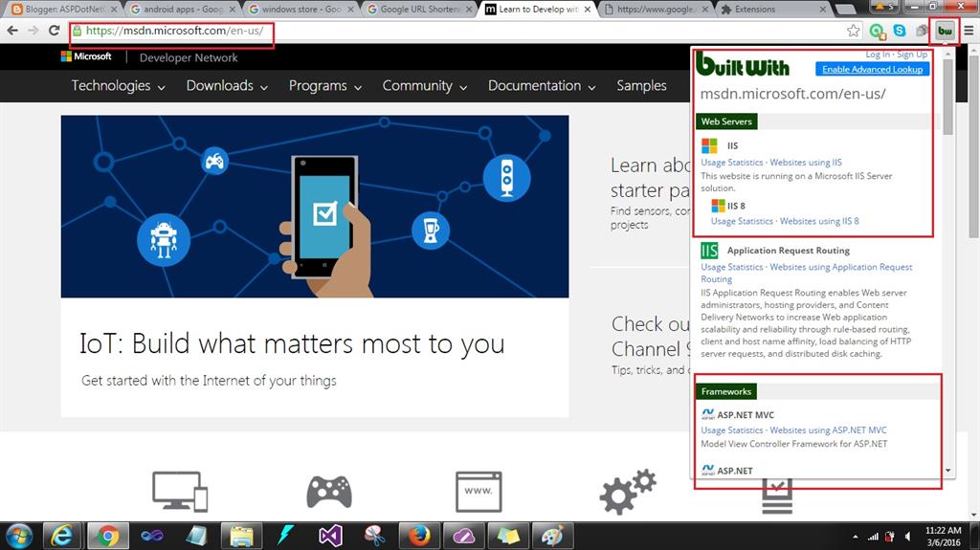Click Chrome icon in taskbar

click(x=107, y=537)
